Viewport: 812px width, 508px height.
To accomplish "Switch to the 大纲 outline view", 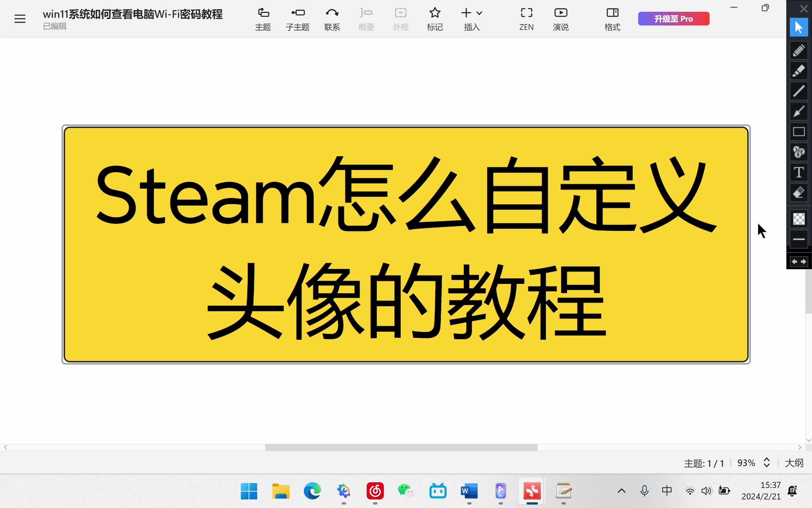I will pos(794,463).
